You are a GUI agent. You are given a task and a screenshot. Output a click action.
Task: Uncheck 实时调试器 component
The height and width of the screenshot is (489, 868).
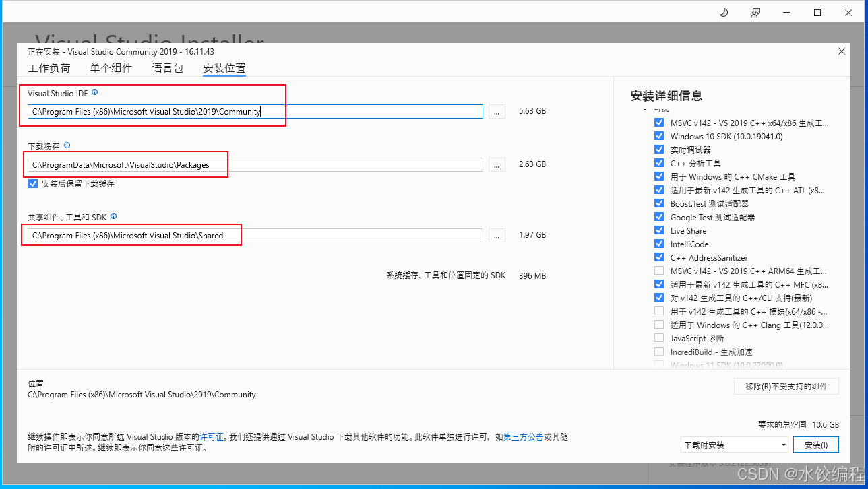coord(658,150)
